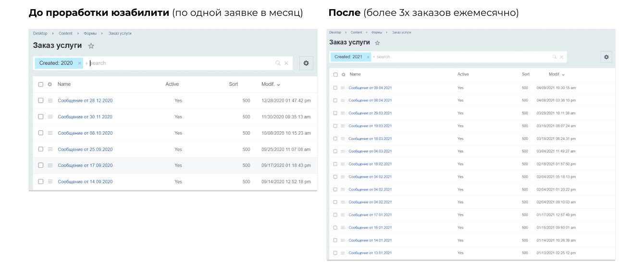The height and width of the screenshot is (266, 644).
Task: Check the Сообщение от 17.01.2021 row
Action: (335, 215)
